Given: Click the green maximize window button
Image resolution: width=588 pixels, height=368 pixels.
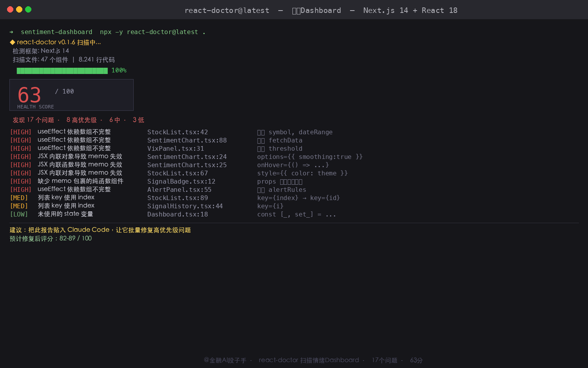Looking at the screenshot, I should click(x=28, y=9).
